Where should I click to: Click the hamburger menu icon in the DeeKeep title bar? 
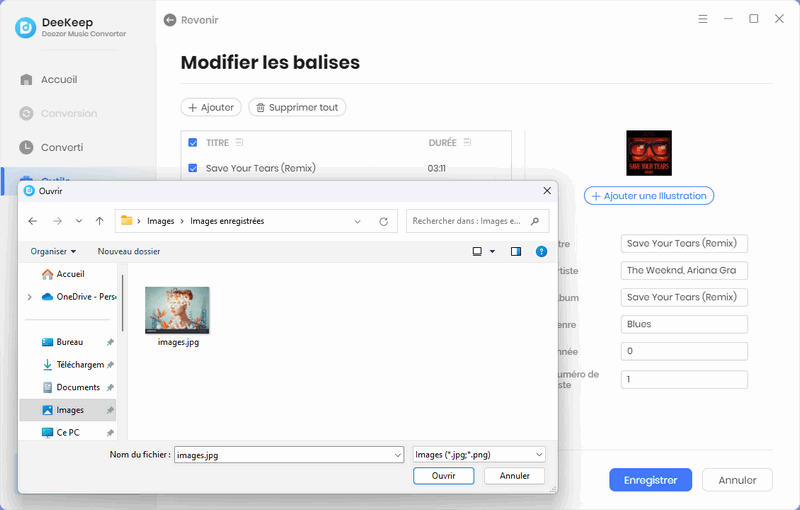(x=703, y=19)
